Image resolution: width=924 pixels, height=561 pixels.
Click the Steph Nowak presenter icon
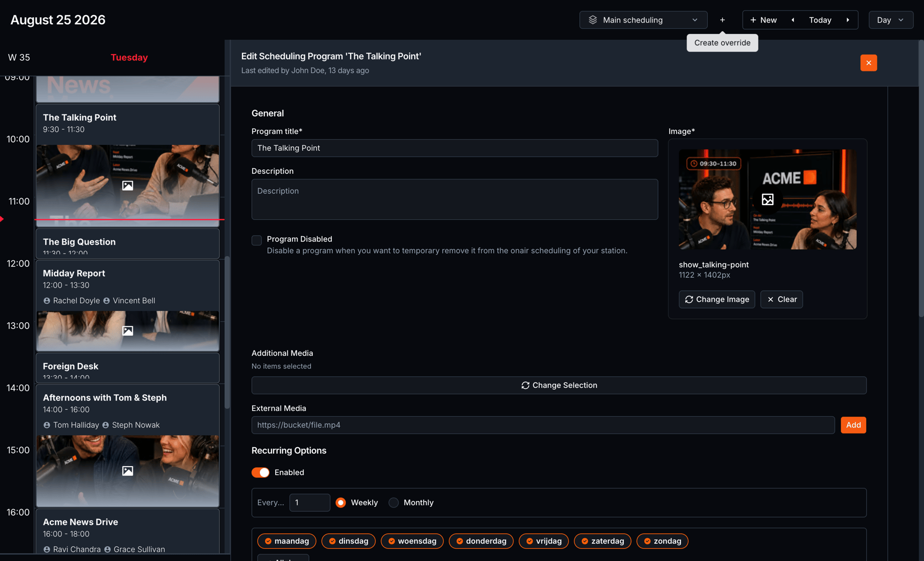106,425
